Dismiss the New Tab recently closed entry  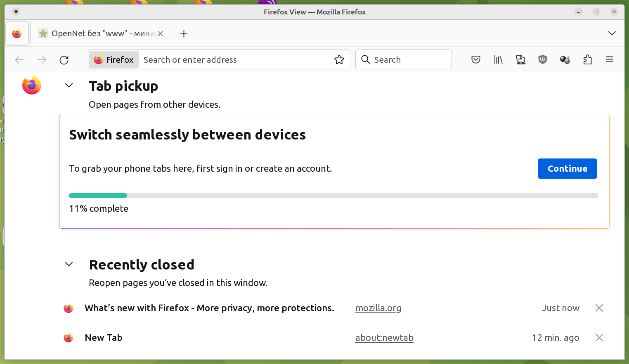click(599, 338)
